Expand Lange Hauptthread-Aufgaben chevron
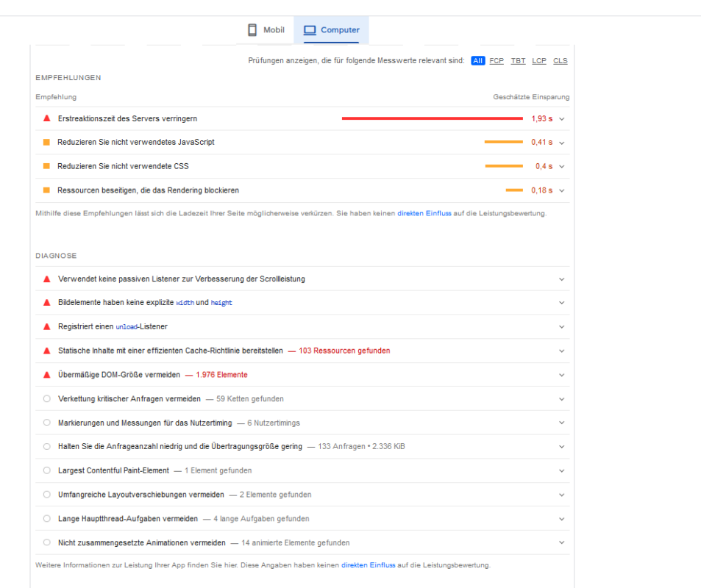The image size is (701, 588). (x=562, y=519)
